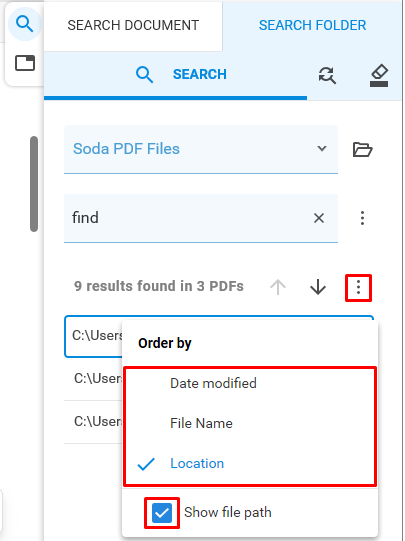Click the refresh search icon
Screen dimensions: 405x541
327,75
